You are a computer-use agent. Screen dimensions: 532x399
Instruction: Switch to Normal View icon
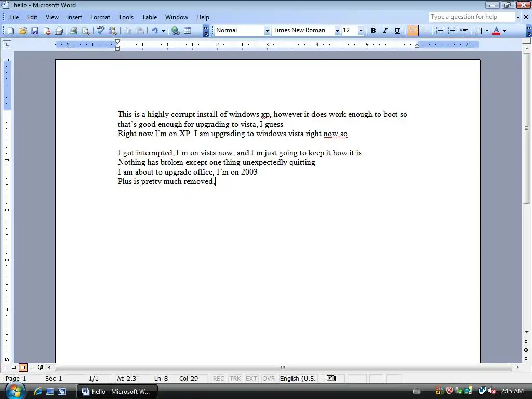tap(5, 367)
